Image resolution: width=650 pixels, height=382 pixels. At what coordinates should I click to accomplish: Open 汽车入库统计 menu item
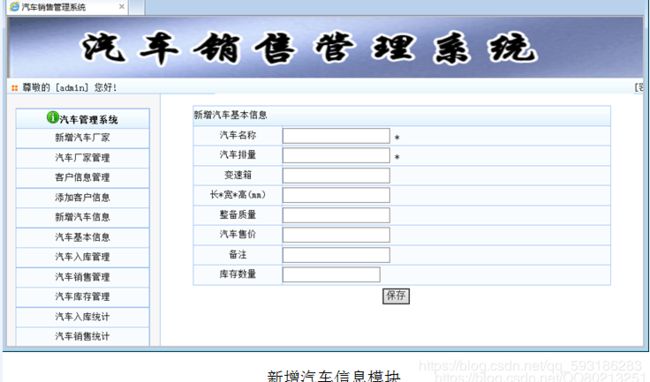tap(82, 317)
